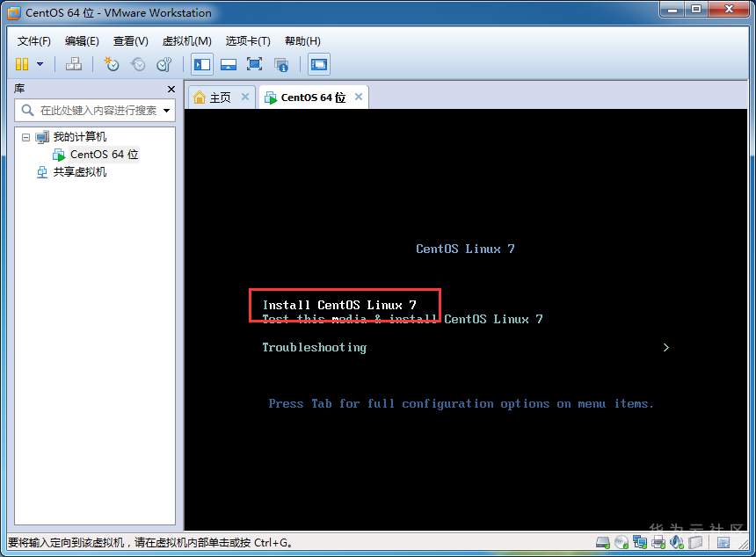Toggle the thumbnail bar icon
Screen dimensions: 756x557
(x=229, y=64)
